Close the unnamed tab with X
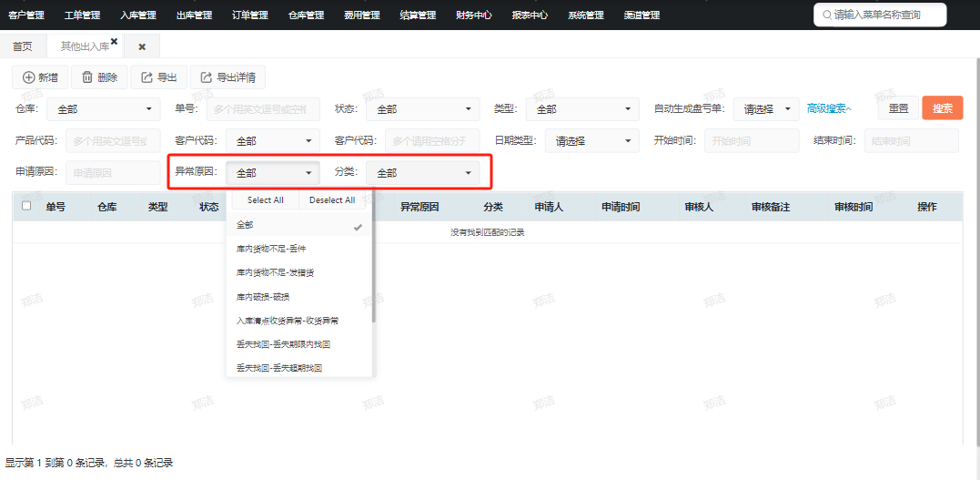Viewport: 980px width, 480px height. (142, 47)
